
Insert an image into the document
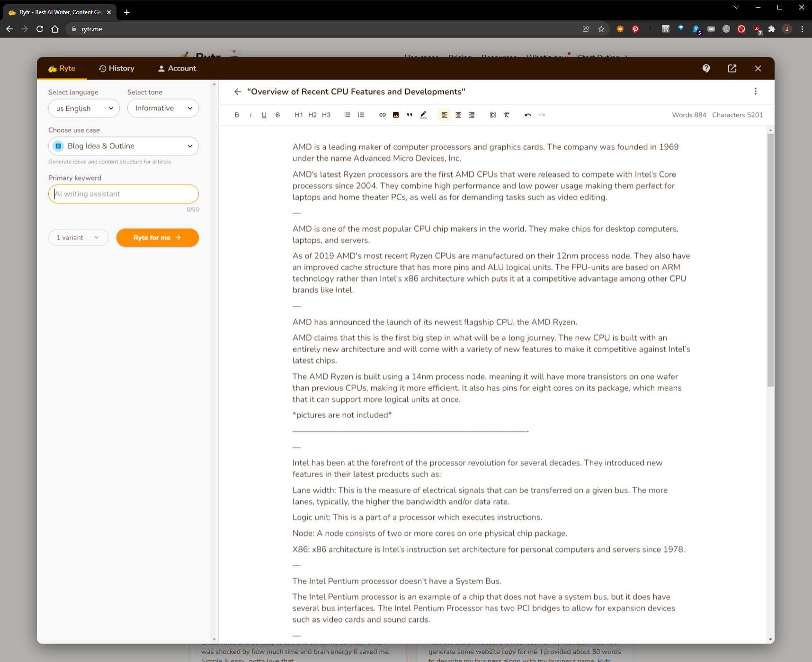tap(396, 115)
